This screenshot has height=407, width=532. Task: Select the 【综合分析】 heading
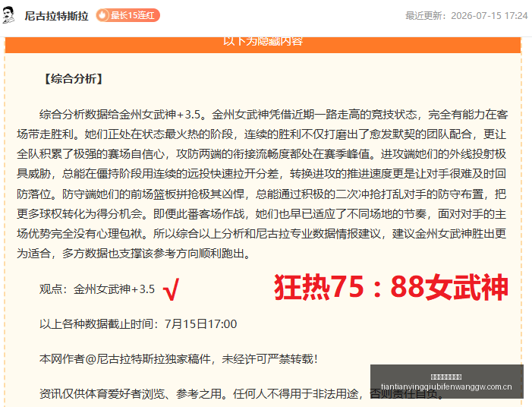(74, 79)
